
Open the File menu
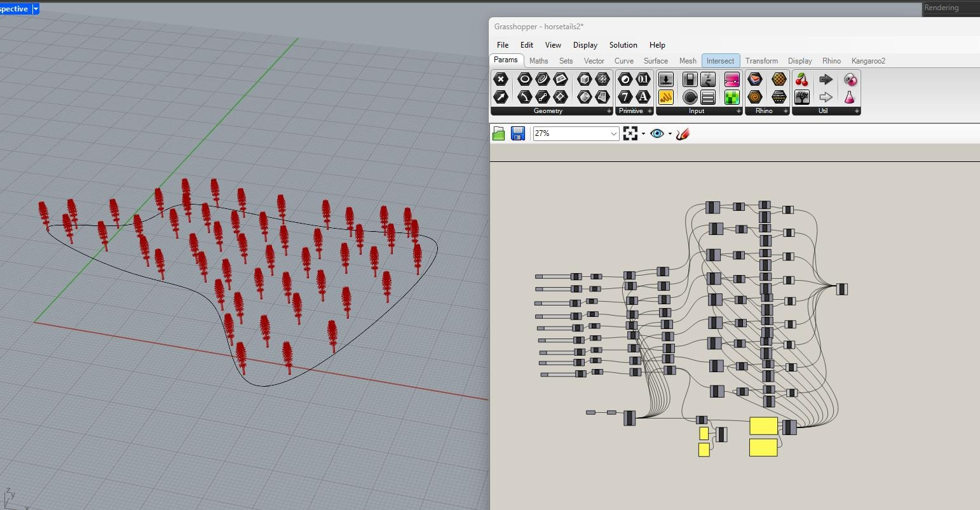tap(503, 45)
